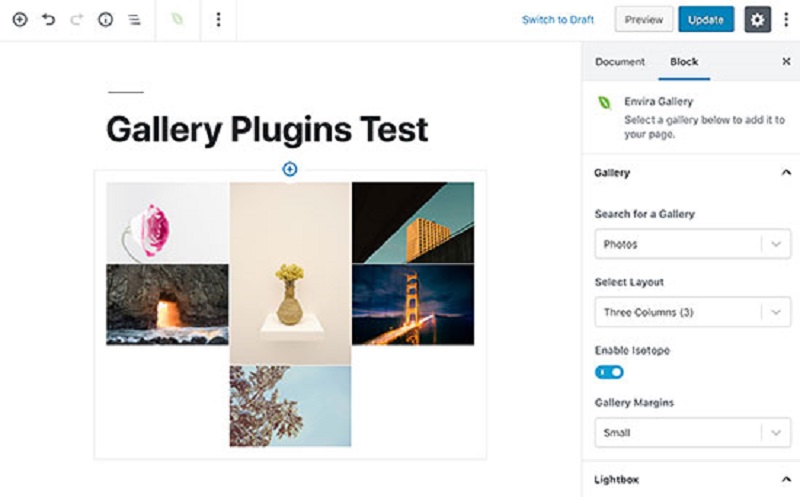Select the pink rose gallery thumbnail
The image size is (800, 497).
click(x=167, y=223)
